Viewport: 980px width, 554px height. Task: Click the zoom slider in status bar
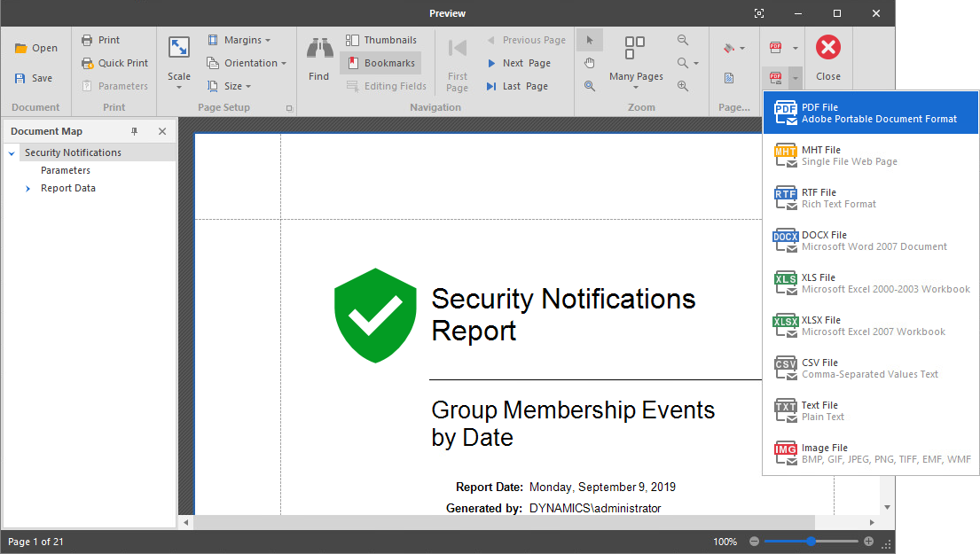(811, 542)
